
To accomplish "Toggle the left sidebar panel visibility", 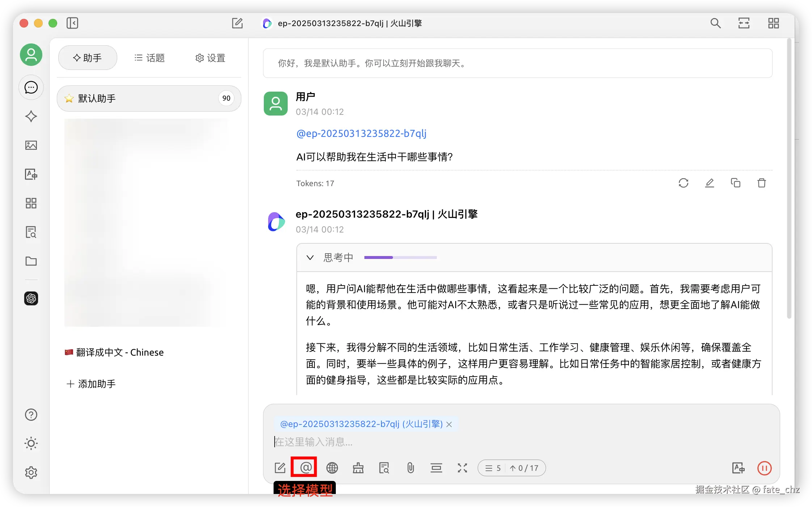I will pos(72,23).
